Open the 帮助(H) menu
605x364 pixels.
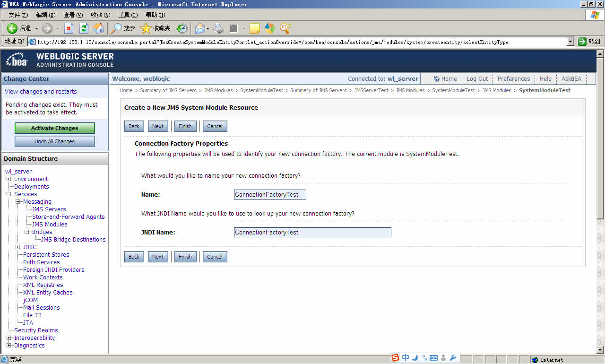tap(155, 15)
